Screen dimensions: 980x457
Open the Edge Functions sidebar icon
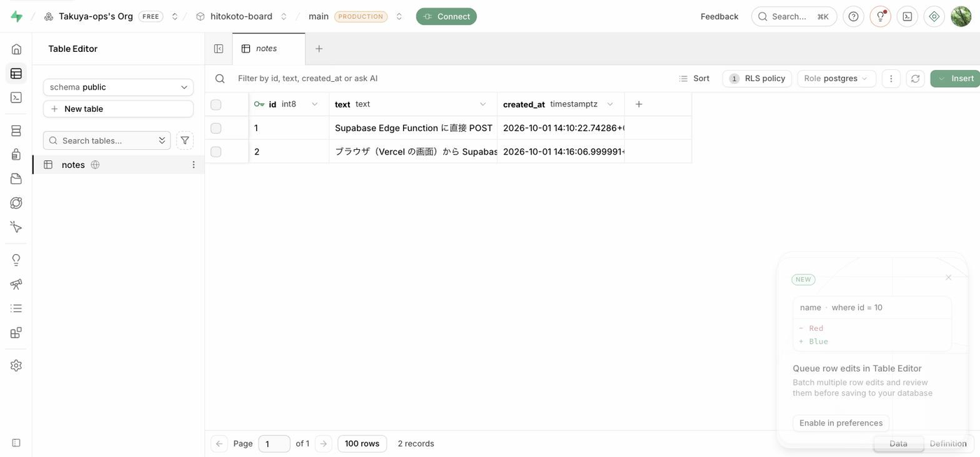point(16,203)
